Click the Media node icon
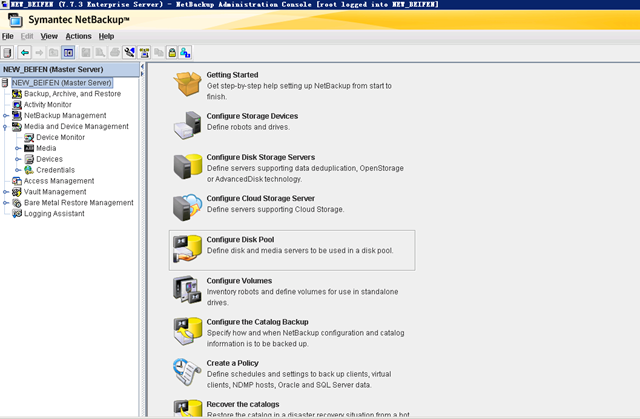 tap(29, 148)
